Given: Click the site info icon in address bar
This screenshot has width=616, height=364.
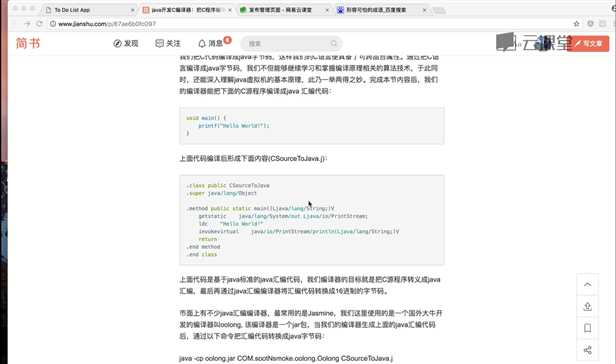Looking at the screenshot, I should pyautogui.click(x=53, y=24).
